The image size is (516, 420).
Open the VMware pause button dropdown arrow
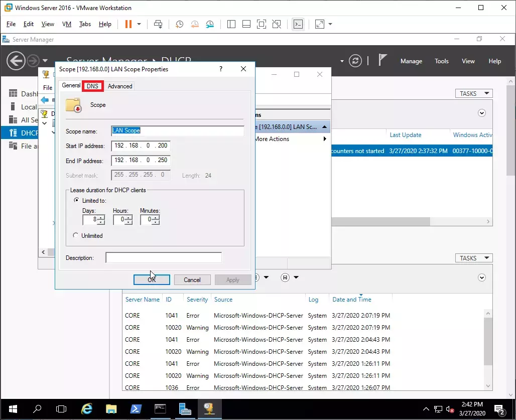[x=139, y=24]
